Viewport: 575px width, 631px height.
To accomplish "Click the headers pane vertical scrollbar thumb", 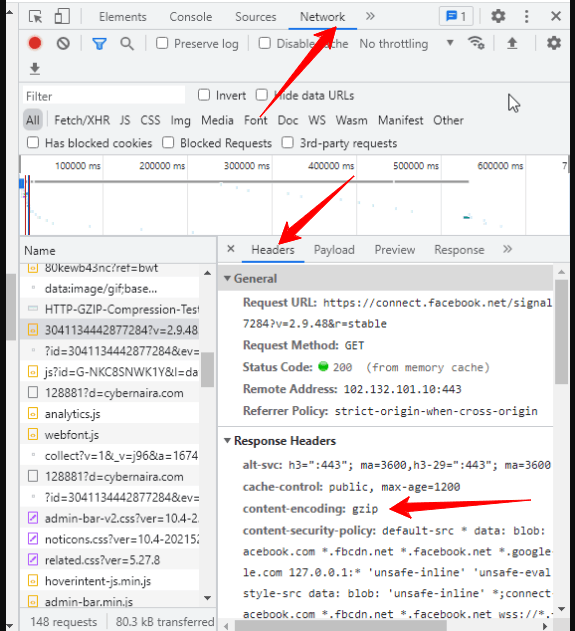I will point(561,332).
